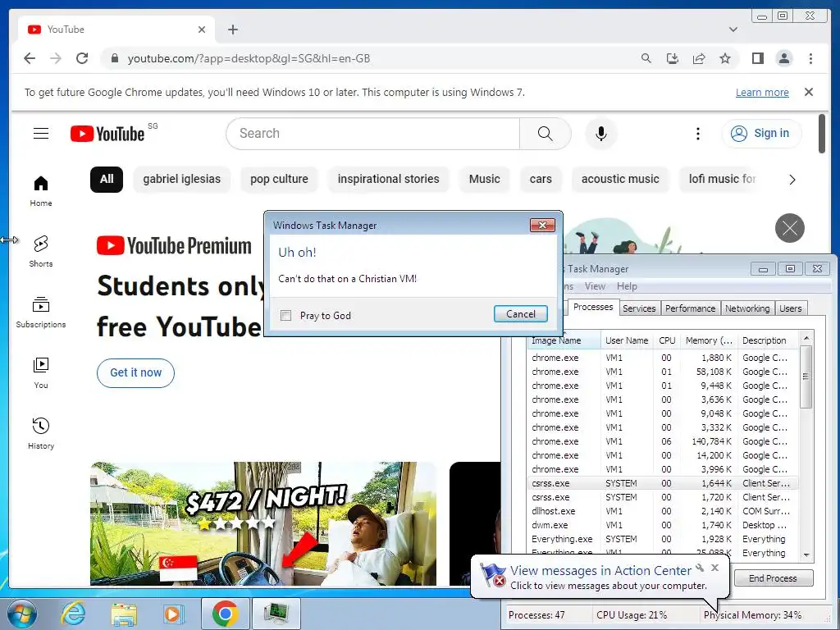This screenshot has height=630, width=840.
Task: Close the YouTube browser tab
Action: tap(202, 30)
